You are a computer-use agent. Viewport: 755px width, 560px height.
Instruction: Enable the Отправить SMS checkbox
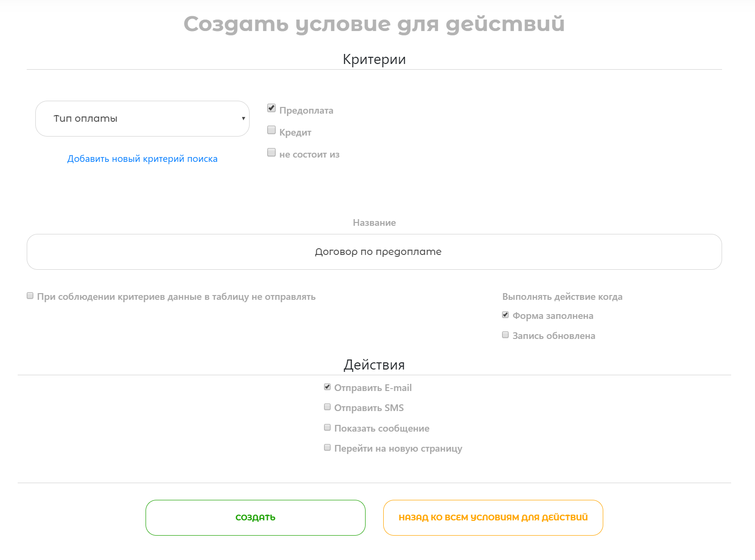click(x=327, y=407)
